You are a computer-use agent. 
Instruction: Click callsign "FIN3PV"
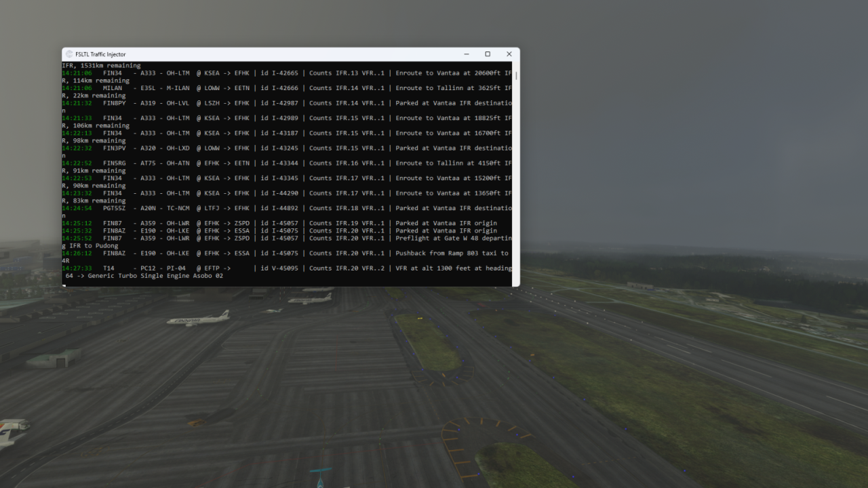[x=115, y=148]
